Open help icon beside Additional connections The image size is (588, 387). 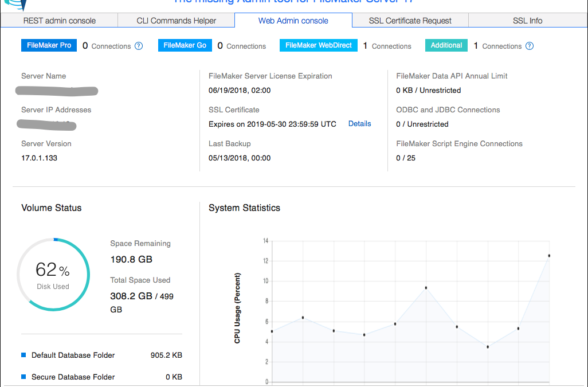pyautogui.click(x=530, y=46)
